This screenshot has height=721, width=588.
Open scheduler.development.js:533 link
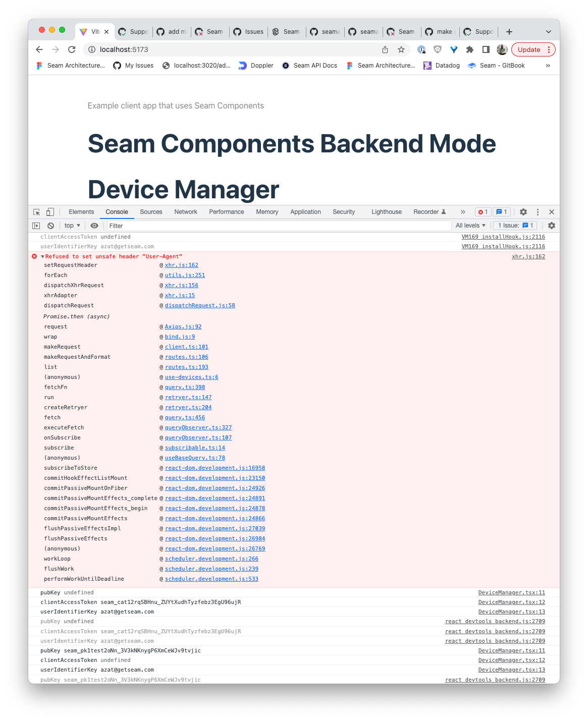[x=211, y=579]
